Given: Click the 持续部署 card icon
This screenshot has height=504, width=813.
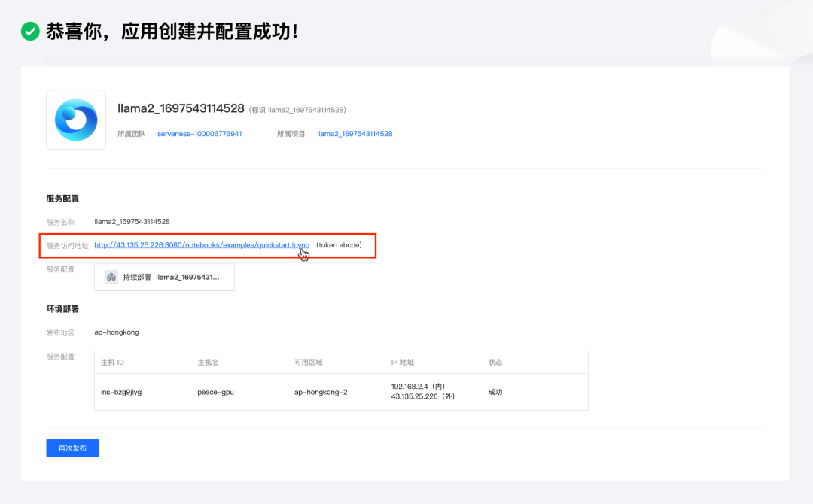Looking at the screenshot, I should pos(111,277).
